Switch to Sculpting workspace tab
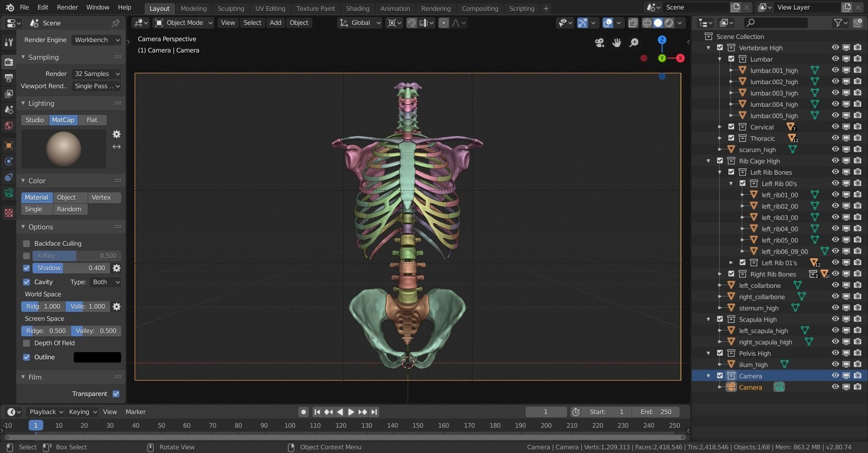 coord(231,8)
